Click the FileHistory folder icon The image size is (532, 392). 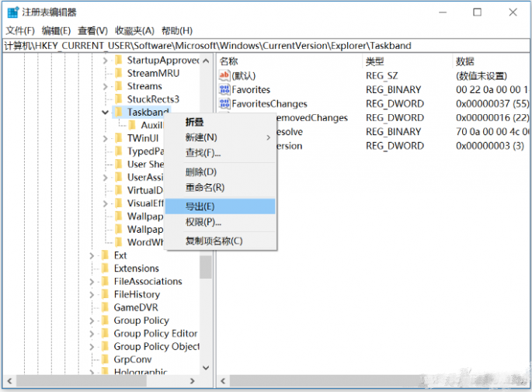click(105, 294)
